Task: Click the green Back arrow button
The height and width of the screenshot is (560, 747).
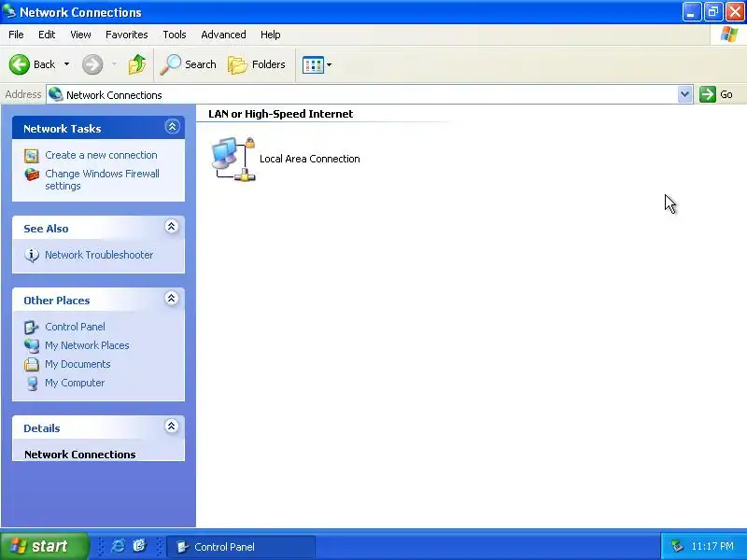Action: tap(20, 64)
